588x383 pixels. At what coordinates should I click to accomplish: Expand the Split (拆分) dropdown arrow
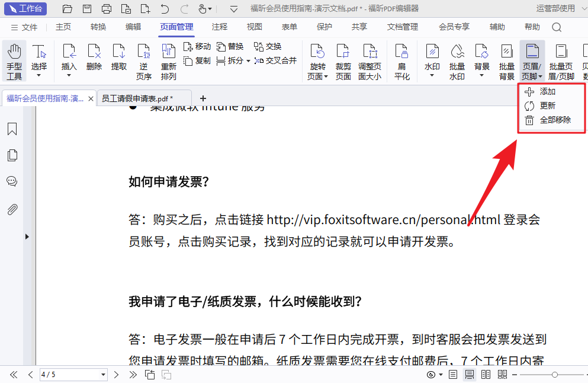click(248, 60)
